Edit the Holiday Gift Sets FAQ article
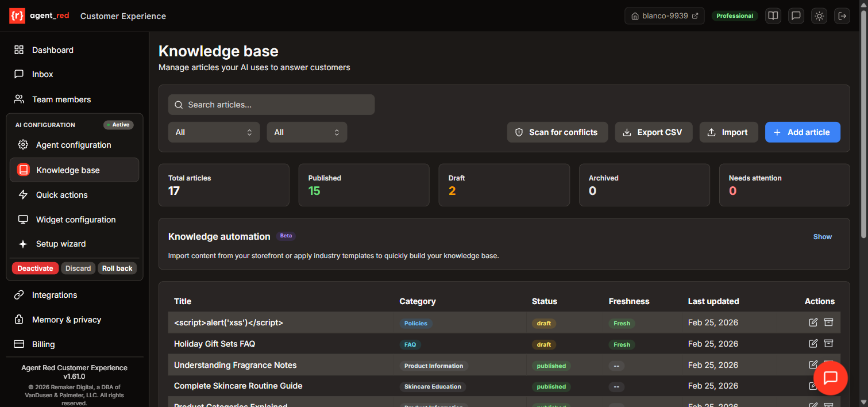Screen dimensions: 868x407 pos(813,343)
